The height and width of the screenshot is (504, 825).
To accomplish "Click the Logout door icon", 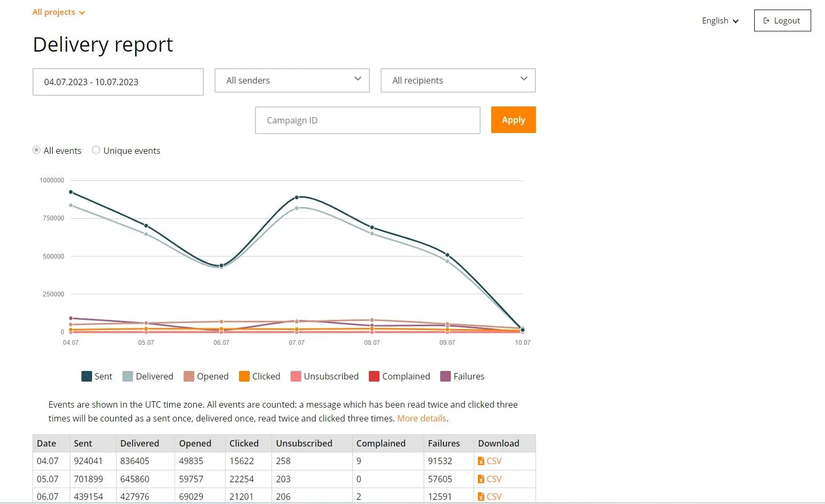I will tap(766, 21).
